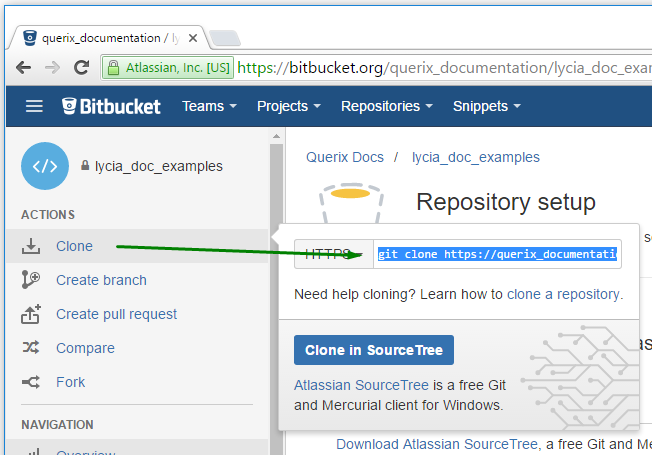Click the Clone download icon
Image resolution: width=652 pixels, height=455 pixels.
tap(31, 246)
